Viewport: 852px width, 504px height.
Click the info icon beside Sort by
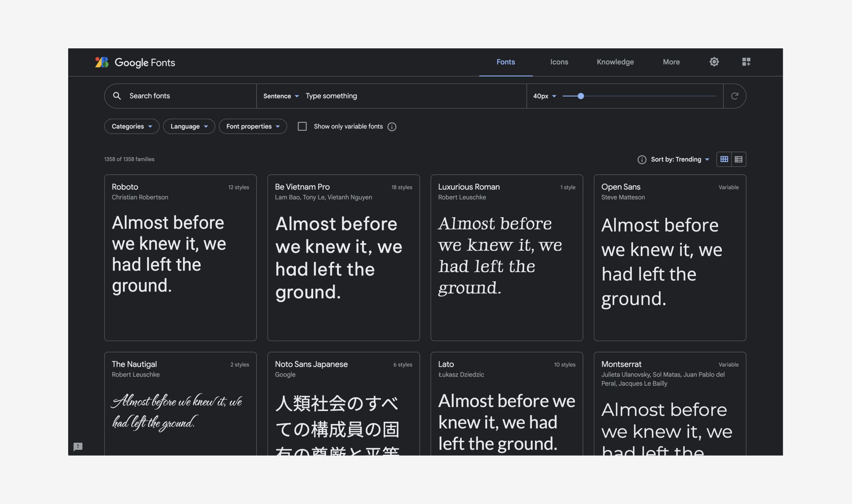[x=642, y=159]
